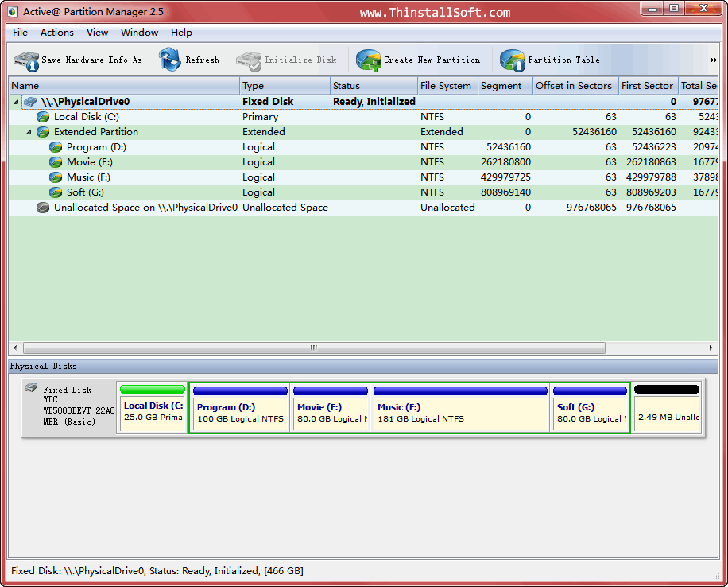
Task: Click the Program (D:) partition icon
Action: tap(56, 147)
